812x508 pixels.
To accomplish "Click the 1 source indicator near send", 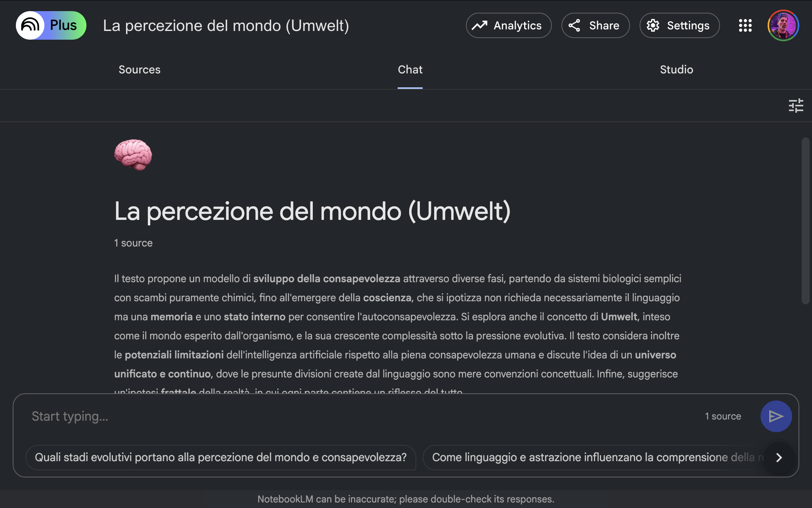I will coord(723,416).
